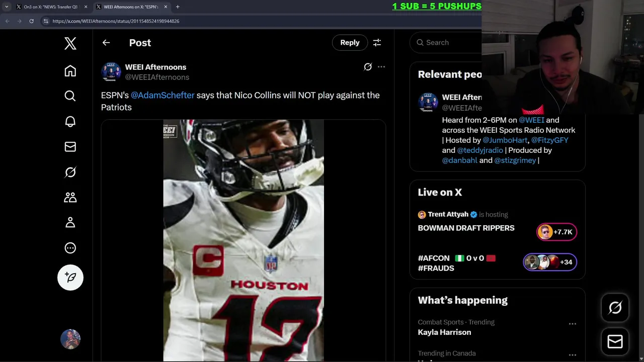The width and height of the screenshot is (644, 362).
Task: Select WEEI Afternoons on X tab
Action: click(x=131, y=7)
